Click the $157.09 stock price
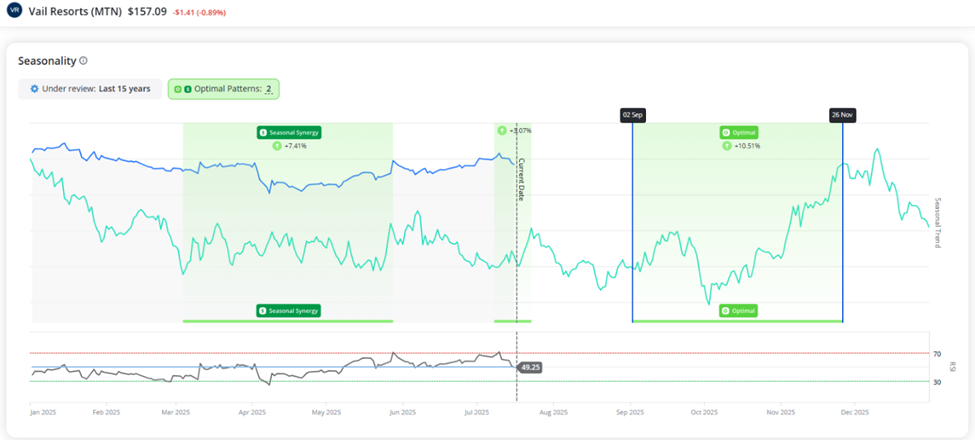This screenshot has width=975, height=440. 147,11
